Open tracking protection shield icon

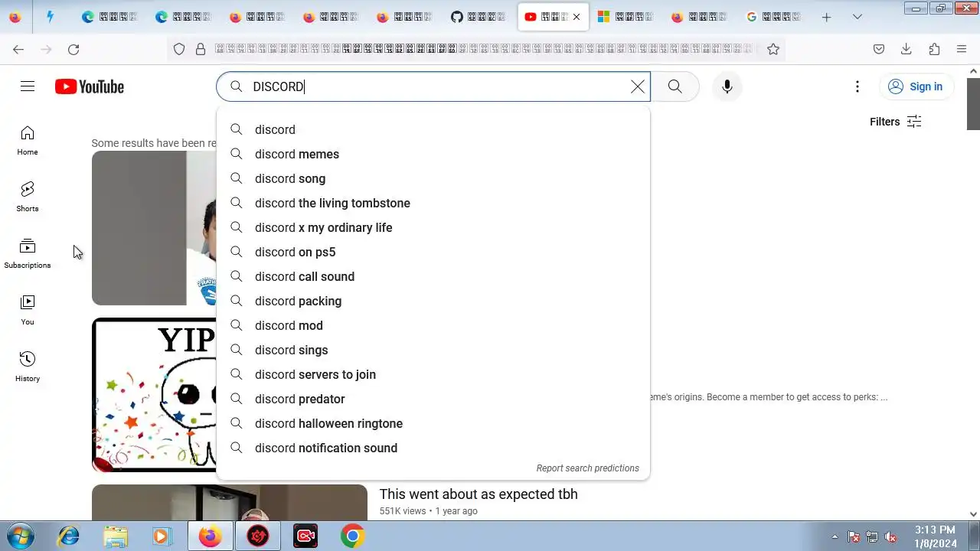point(179,49)
